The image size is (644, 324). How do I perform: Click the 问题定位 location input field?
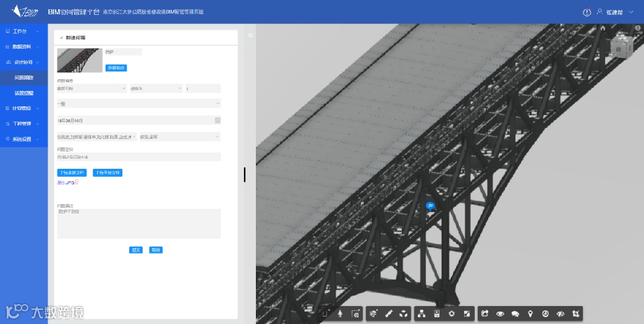pyautogui.click(x=139, y=157)
